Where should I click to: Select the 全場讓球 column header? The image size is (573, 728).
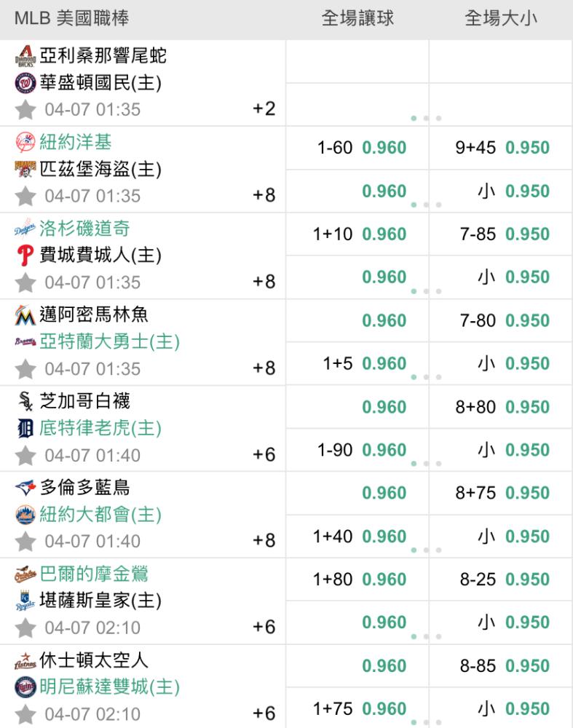coord(357,19)
